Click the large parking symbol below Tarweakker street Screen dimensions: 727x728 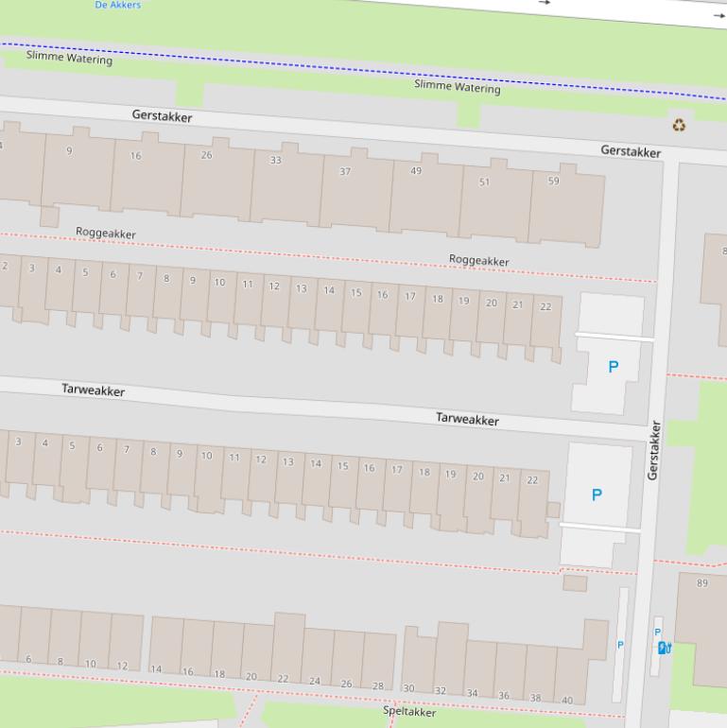(597, 494)
